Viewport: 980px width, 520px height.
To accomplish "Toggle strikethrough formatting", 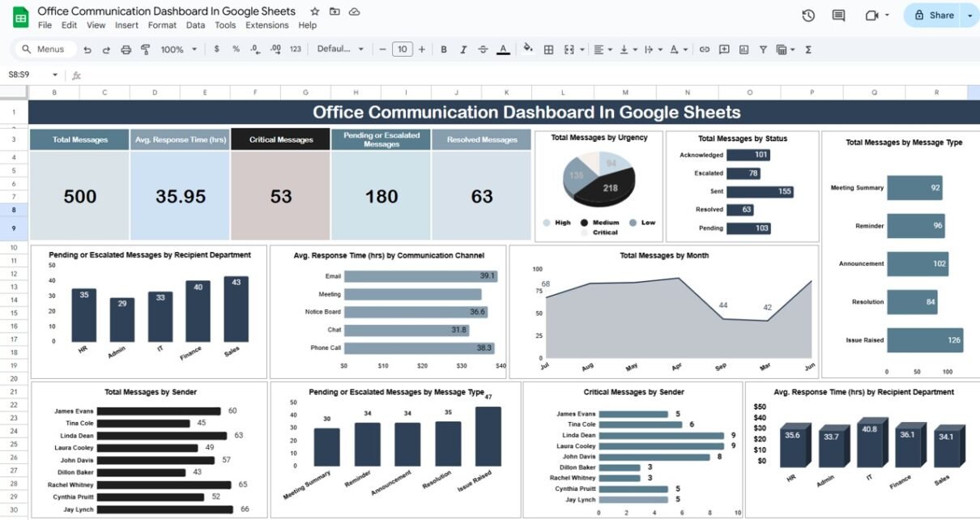I will pyautogui.click(x=484, y=49).
